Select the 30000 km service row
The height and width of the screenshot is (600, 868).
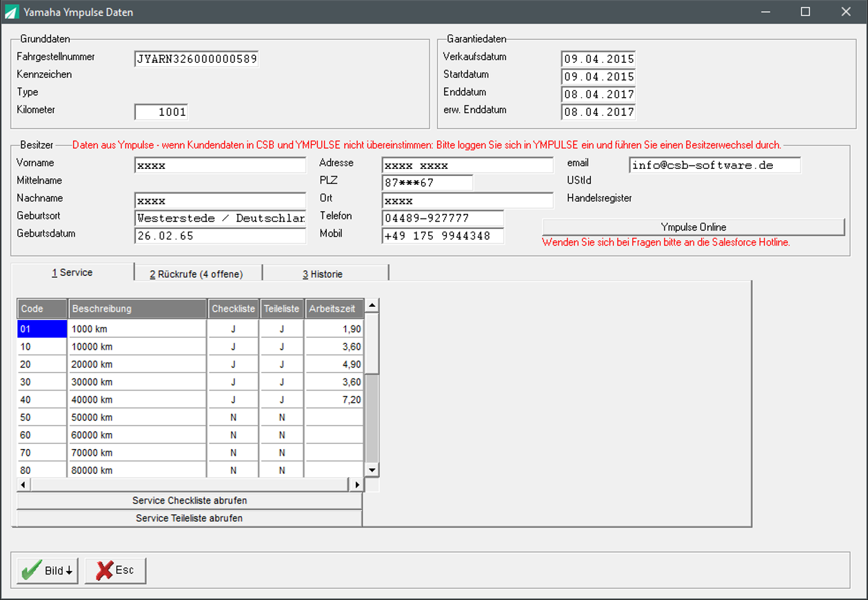pyautogui.click(x=190, y=382)
